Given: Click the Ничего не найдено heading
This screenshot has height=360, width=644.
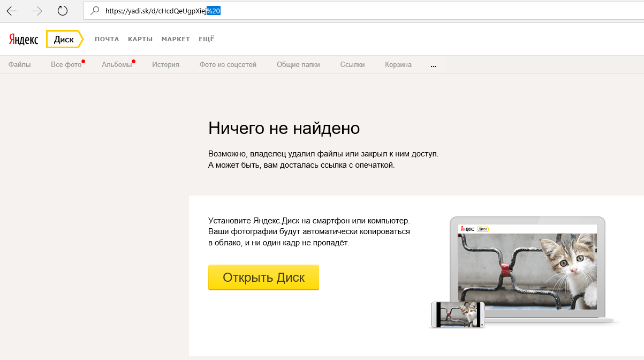Looking at the screenshot, I should (284, 129).
